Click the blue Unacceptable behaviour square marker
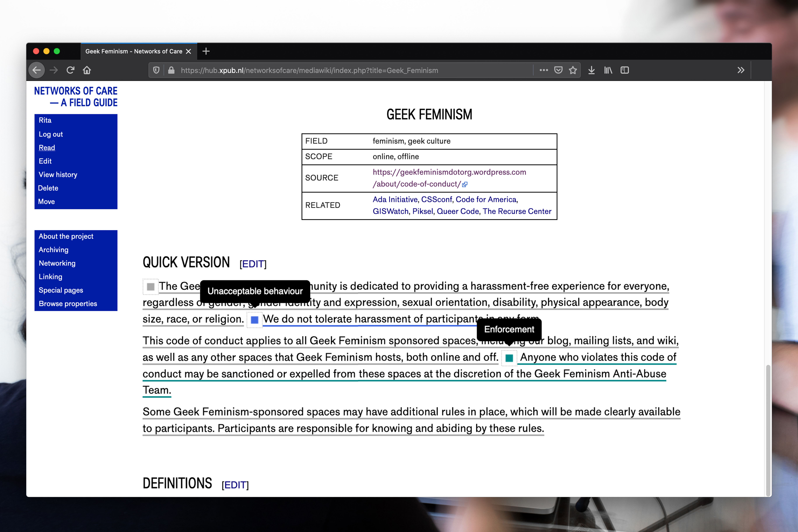 tap(254, 320)
